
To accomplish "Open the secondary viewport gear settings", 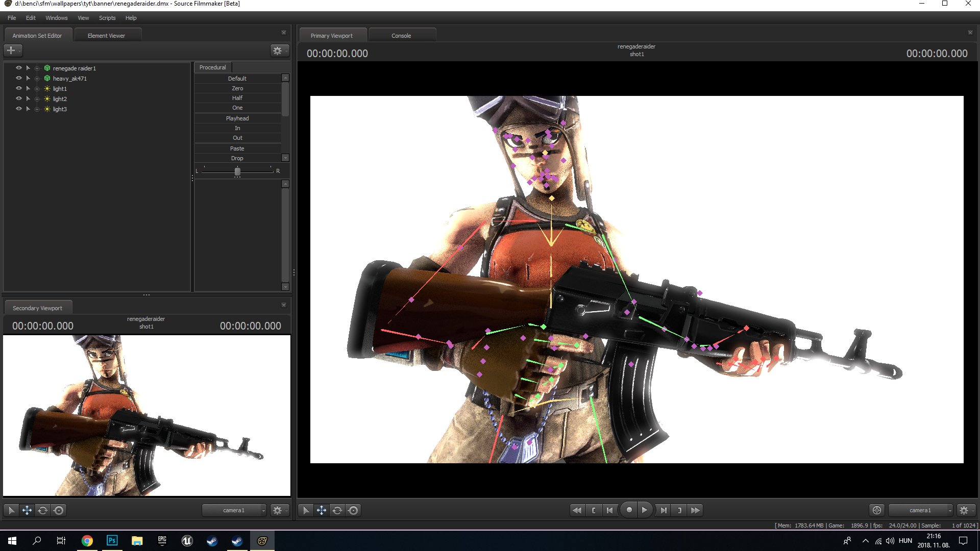I will 279,510.
